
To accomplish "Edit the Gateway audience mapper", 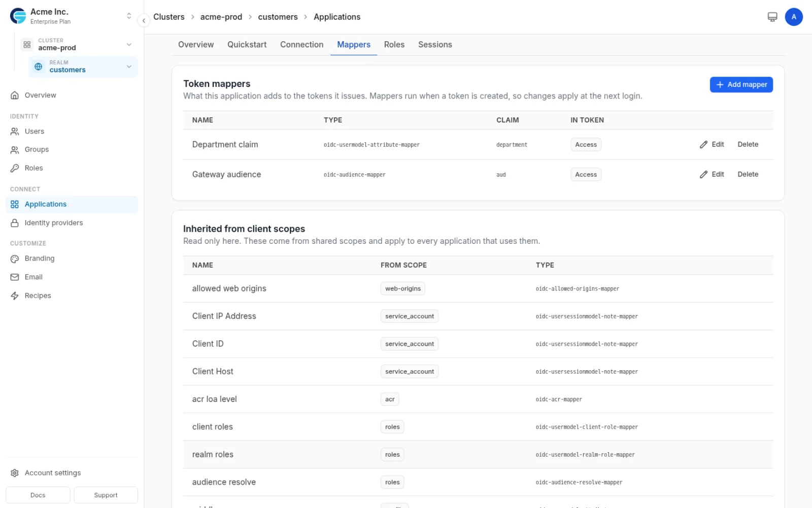I will [x=712, y=175].
